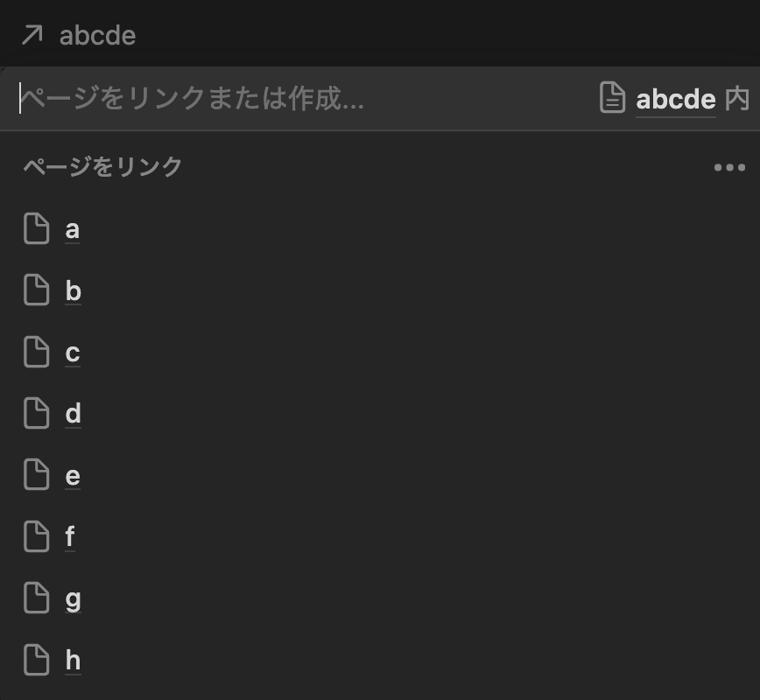Click the page icon next to f
The image size is (760, 700).
click(37, 536)
